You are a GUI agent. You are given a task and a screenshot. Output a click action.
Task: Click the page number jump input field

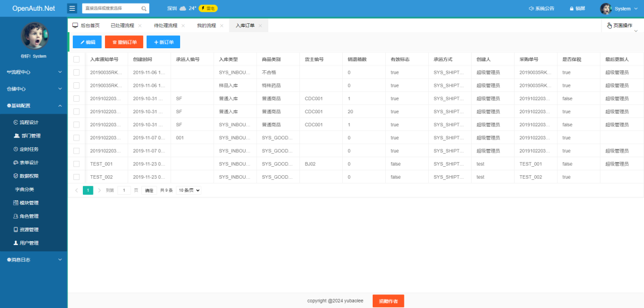pos(124,191)
